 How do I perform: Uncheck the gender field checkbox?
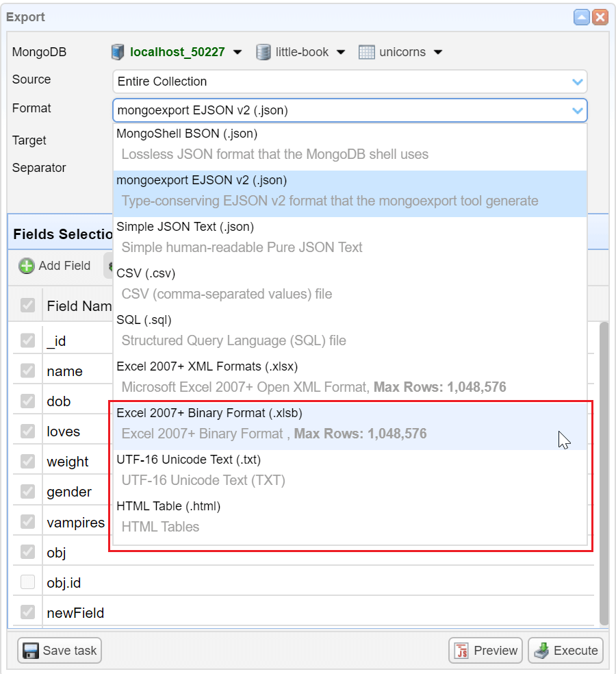click(x=27, y=491)
